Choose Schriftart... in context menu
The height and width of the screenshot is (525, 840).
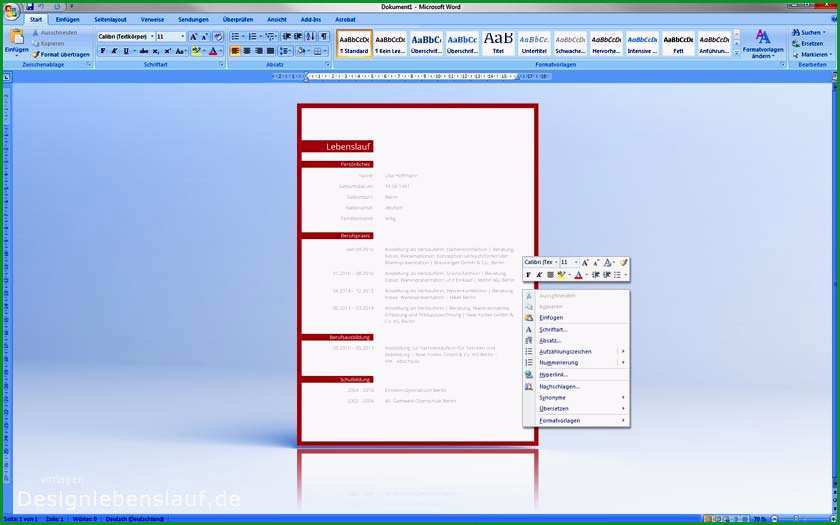[576, 330]
